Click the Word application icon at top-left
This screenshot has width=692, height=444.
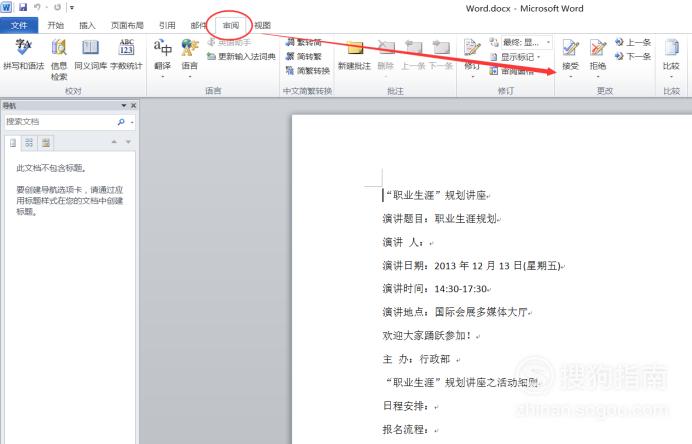pyautogui.click(x=7, y=8)
